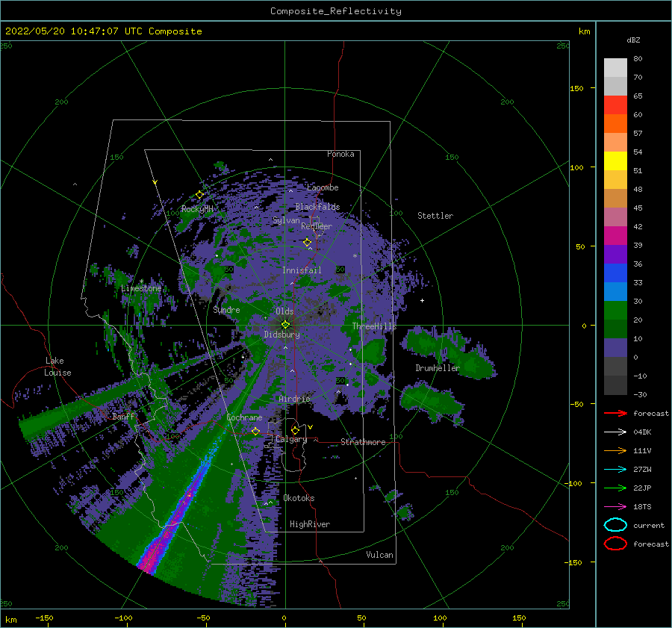
Task: Click the yellow diamond marker below Cochrane
Action: click(x=256, y=431)
